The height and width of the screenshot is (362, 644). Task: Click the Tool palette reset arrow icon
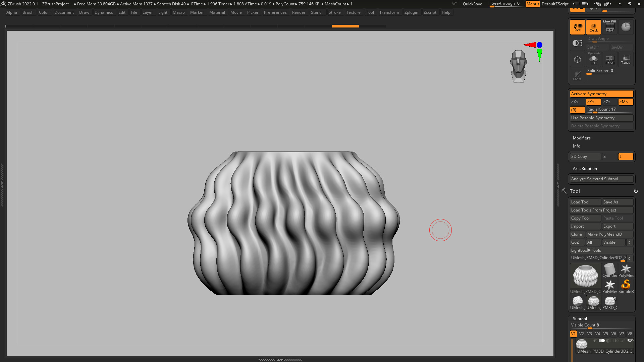click(x=636, y=191)
